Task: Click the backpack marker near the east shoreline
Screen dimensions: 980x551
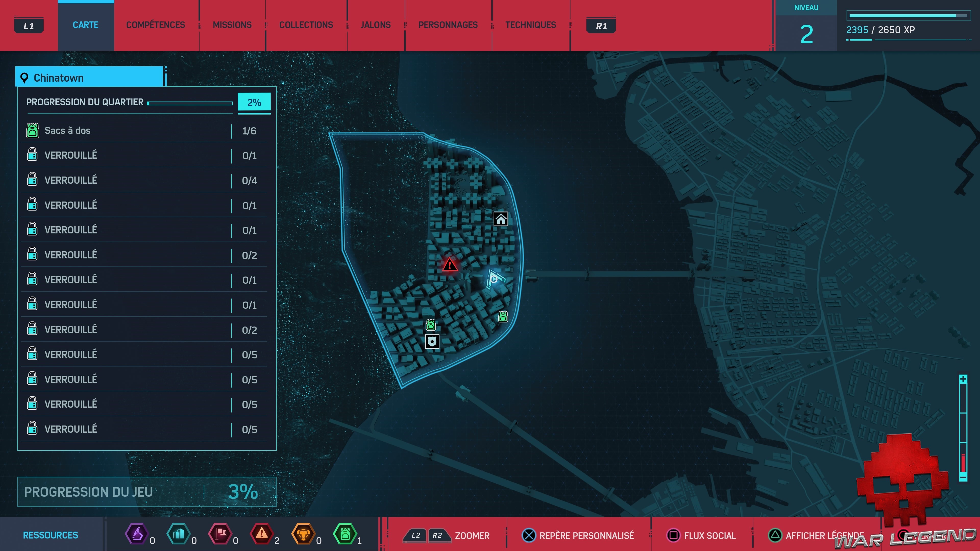Action: click(x=503, y=316)
